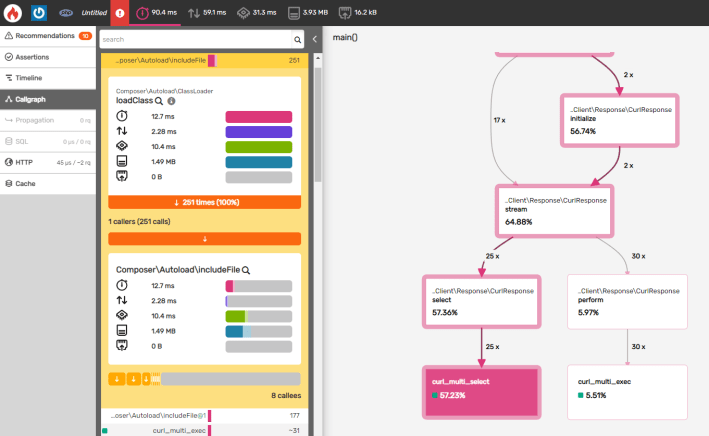The width and height of the screenshot is (709, 436).
Task: Select the 3.93 MB memory metric
Action: (x=313, y=14)
